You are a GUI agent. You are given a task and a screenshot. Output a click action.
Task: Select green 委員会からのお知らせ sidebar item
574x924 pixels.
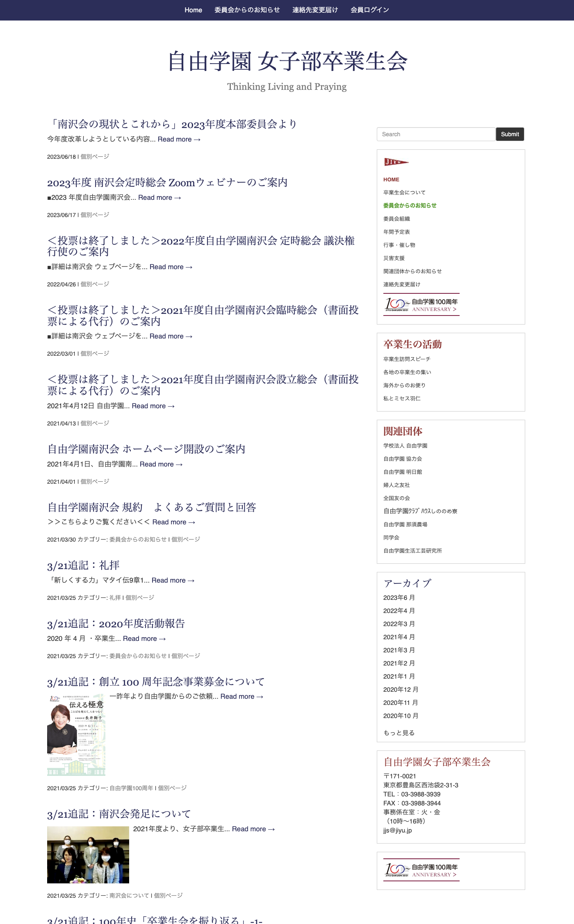tap(410, 206)
